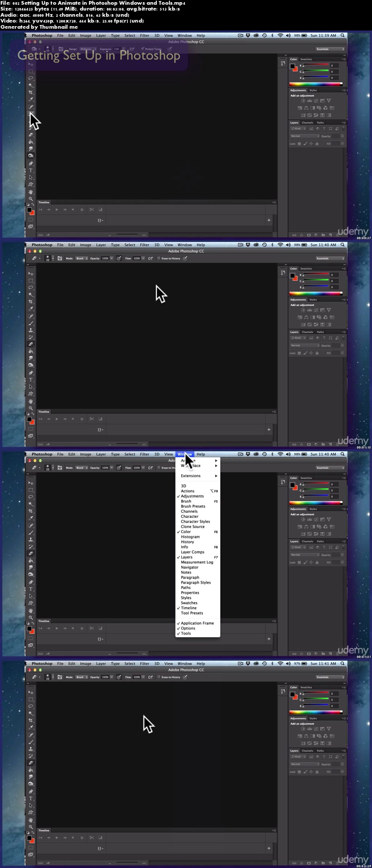
Task: Toggle Protect Tones checkbox
Action: tap(143, 49)
